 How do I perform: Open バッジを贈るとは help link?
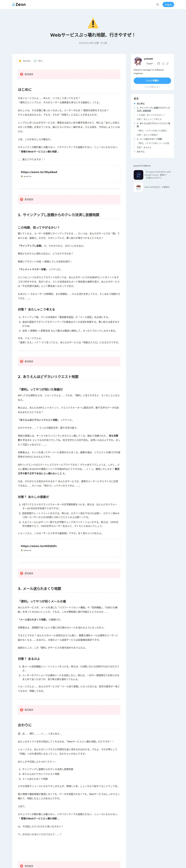pos(152,87)
